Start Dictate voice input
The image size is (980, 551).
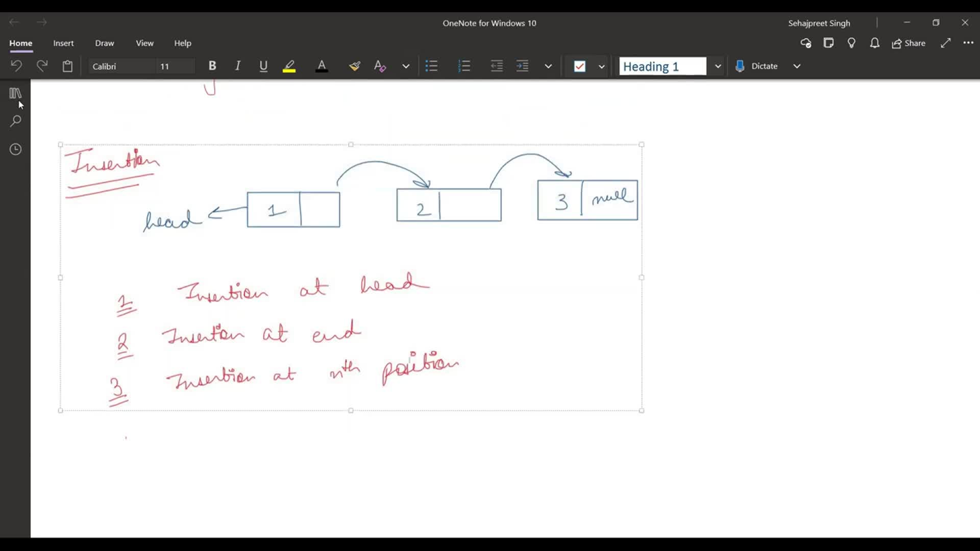pyautogui.click(x=756, y=66)
